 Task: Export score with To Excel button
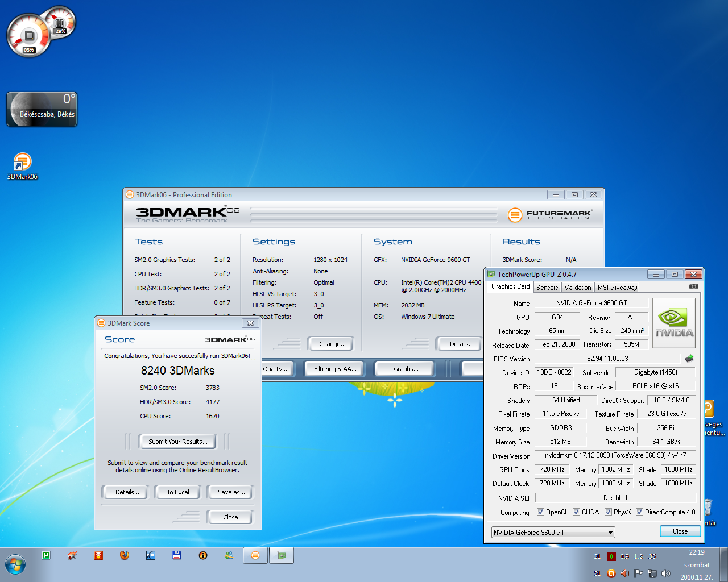coord(178,492)
